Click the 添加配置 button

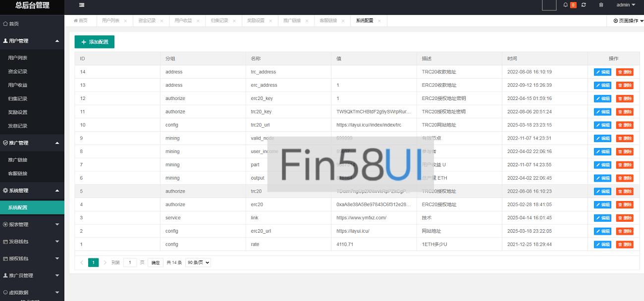click(95, 42)
